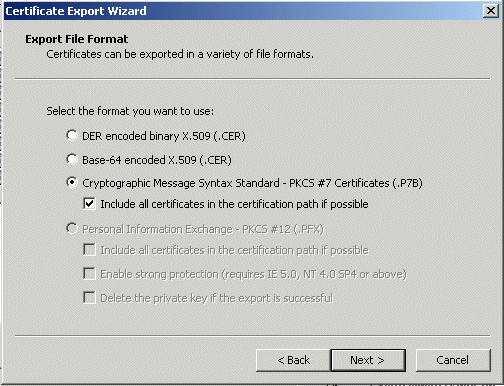Viewport: 504px width, 386px height.
Task: Tick the PFX include all certificates checkbox
Action: tap(89, 250)
